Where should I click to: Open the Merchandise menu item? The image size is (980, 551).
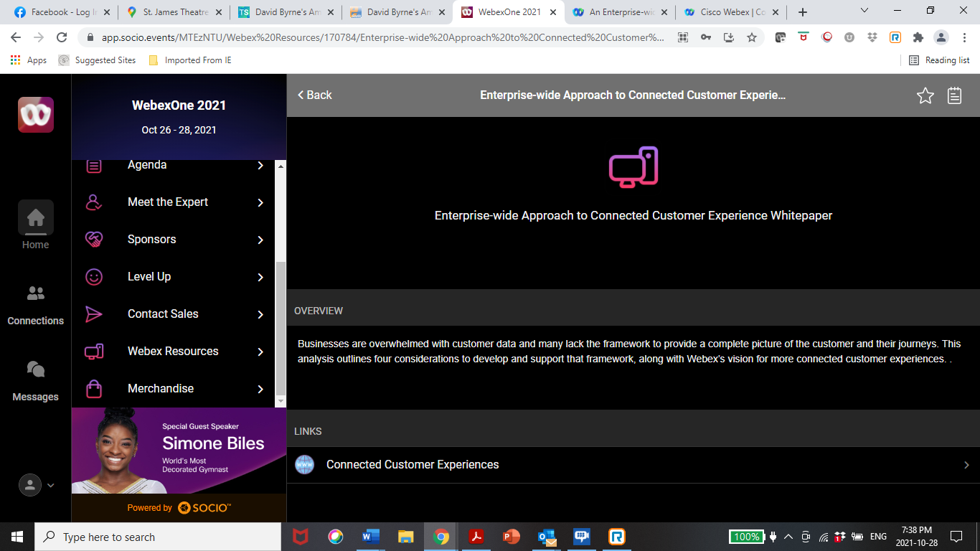[174, 389]
